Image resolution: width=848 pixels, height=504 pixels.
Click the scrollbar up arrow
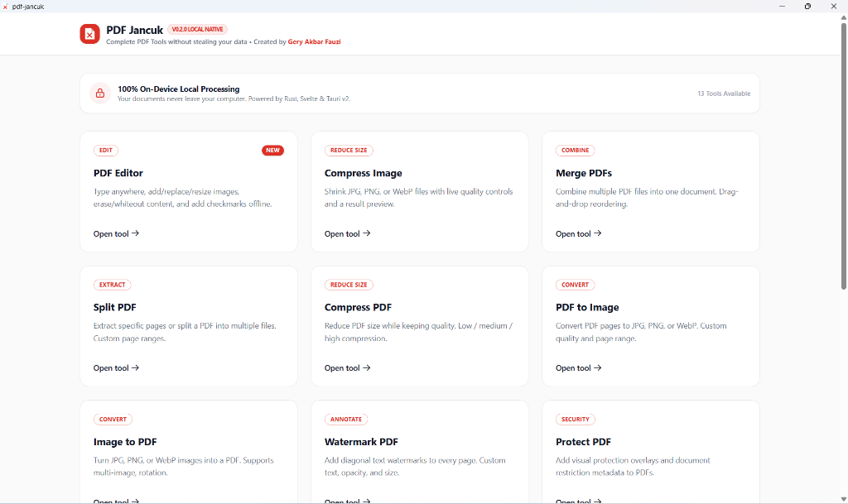click(844, 17)
